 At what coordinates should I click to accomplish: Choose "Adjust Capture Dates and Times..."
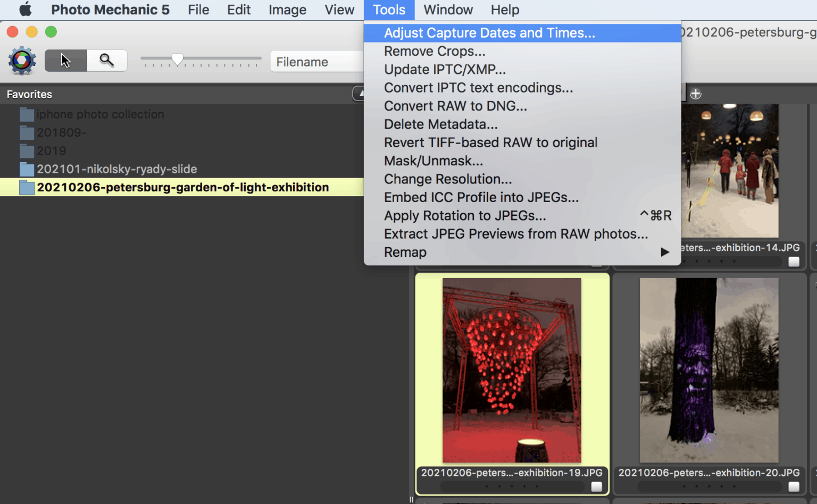point(489,32)
